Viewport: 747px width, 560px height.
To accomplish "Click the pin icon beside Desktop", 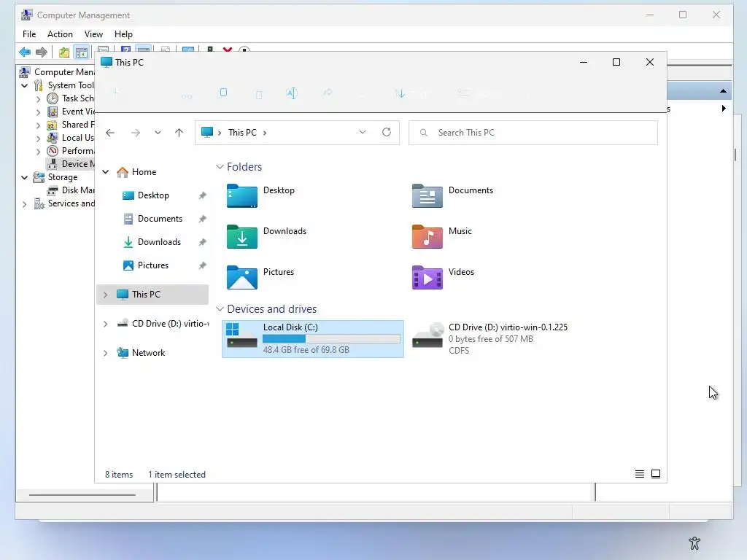I will tap(203, 195).
